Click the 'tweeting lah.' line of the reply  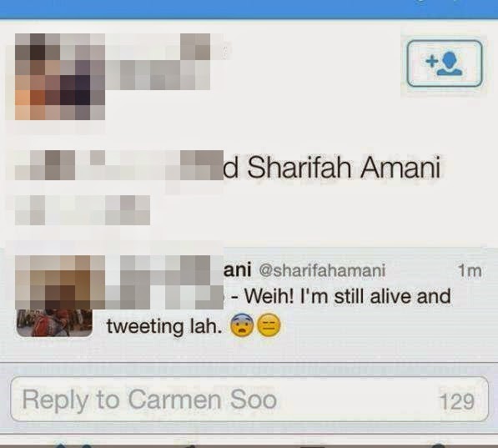(164, 326)
